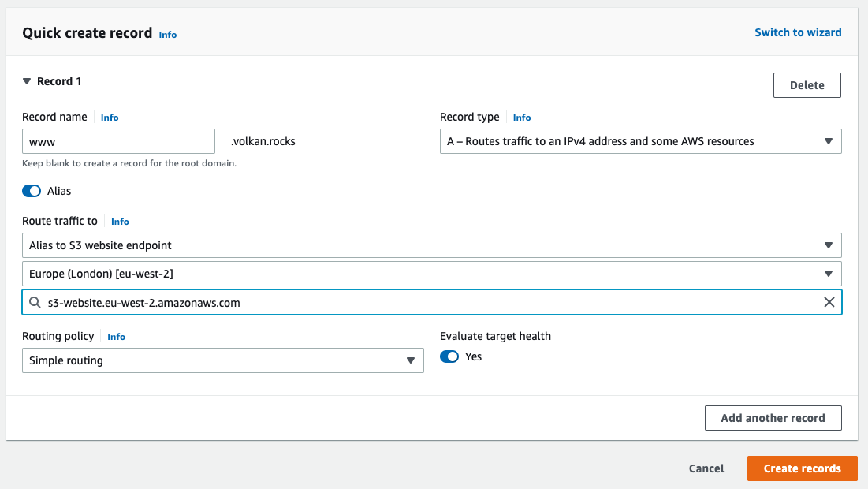Turn off the Alias toggle
The width and height of the screenshot is (868, 489).
point(32,191)
